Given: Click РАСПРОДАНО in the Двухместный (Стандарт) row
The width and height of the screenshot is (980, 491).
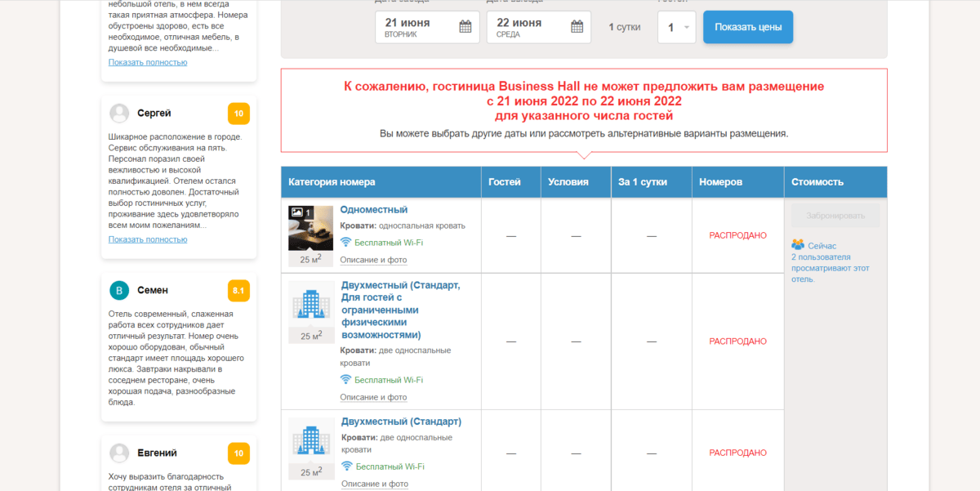Looking at the screenshot, I should coord(738,453).
